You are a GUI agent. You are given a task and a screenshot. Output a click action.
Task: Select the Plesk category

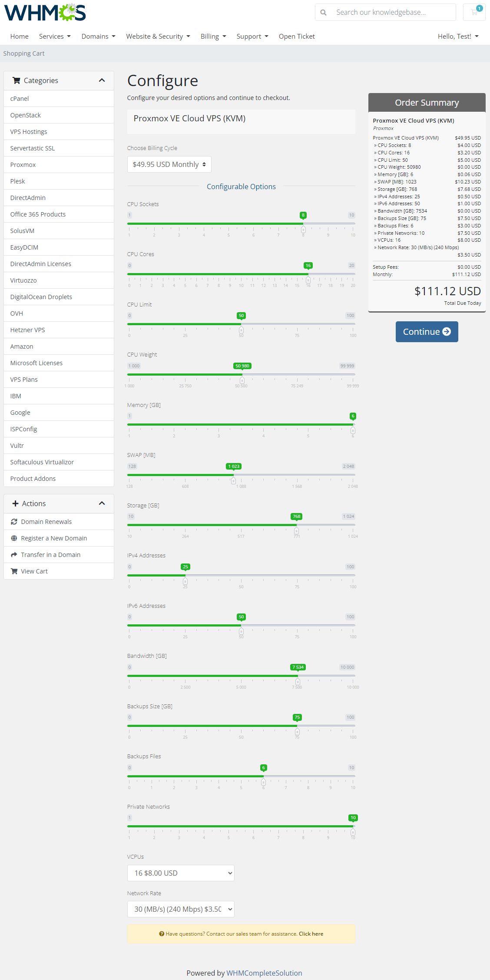tap(59, 181)
